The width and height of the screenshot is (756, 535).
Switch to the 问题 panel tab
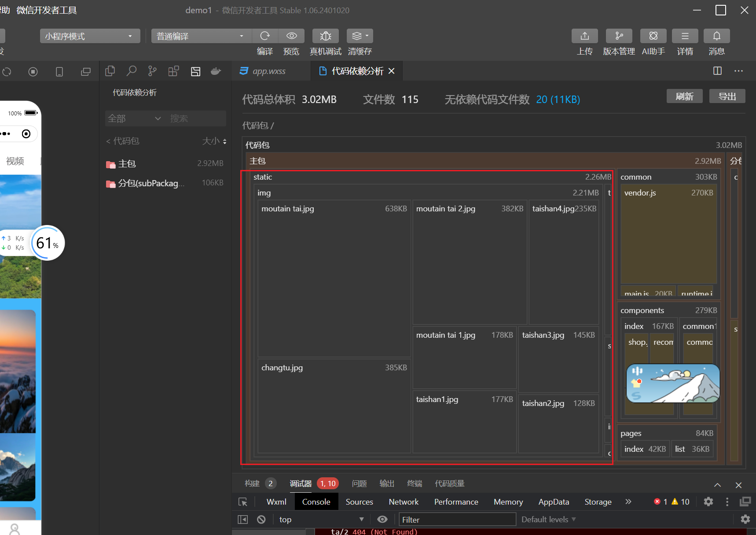click(x=359, y=483)
